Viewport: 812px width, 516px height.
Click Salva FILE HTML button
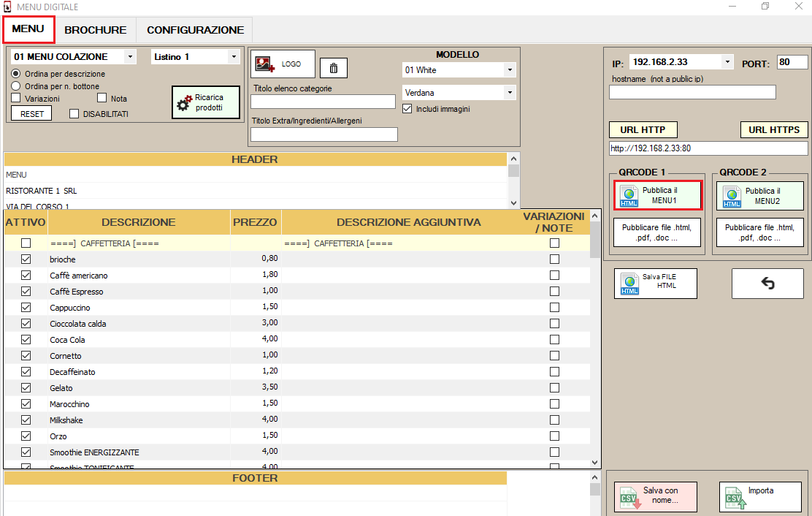click(656, 284)
